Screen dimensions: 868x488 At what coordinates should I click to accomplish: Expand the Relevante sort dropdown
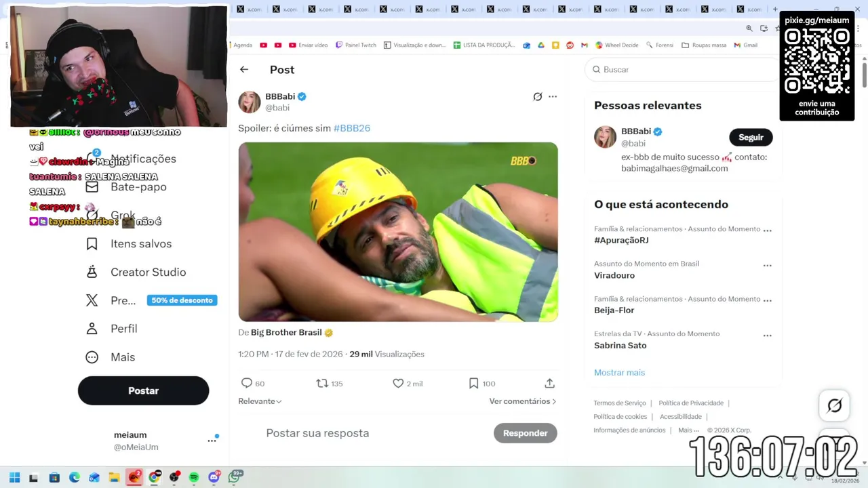point(260,401)
